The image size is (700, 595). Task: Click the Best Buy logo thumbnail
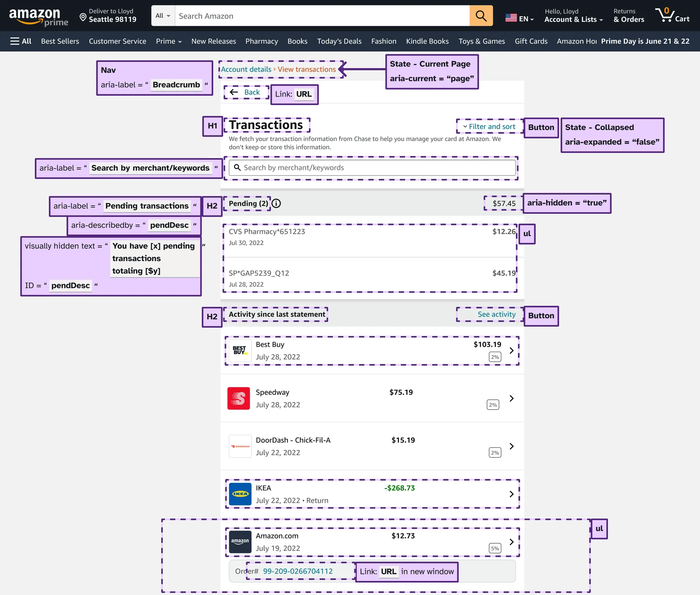point(240,350)
